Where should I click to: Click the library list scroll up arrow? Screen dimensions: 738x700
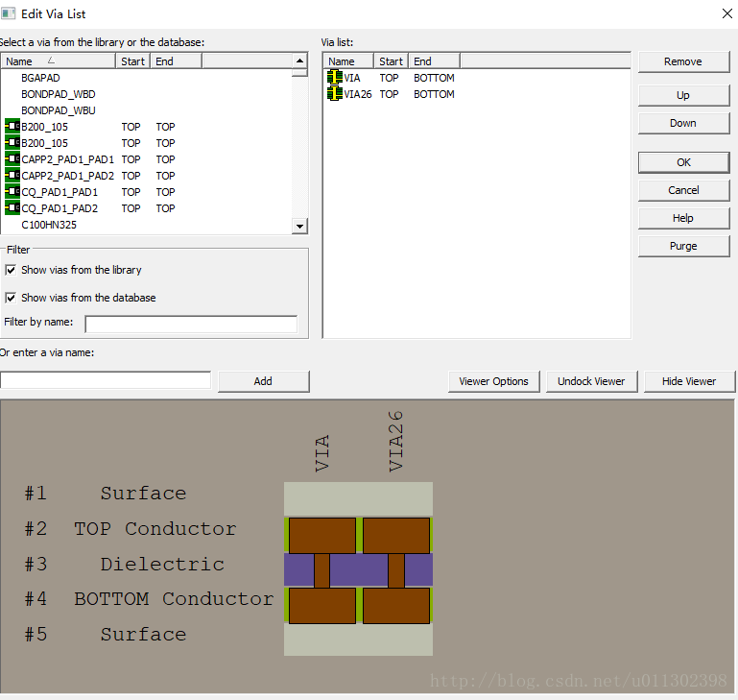coord(299,60)
